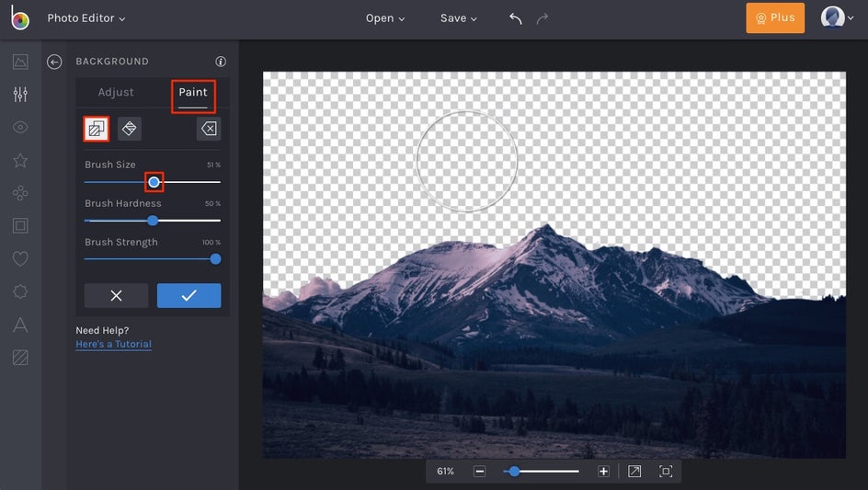Image resolution: width=868 pixels, height=490 pixels.
Task: Switch to the Adjust tab
Action: 116,93
